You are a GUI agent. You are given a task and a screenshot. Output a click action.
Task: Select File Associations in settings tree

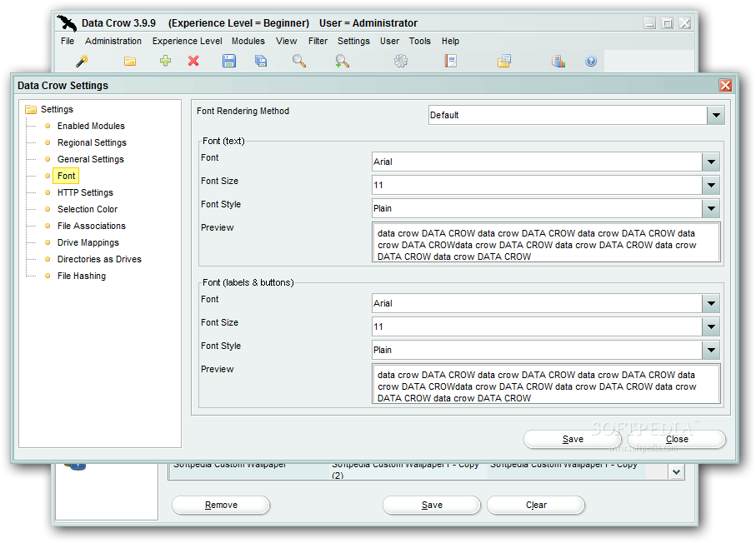click(91, 226)
